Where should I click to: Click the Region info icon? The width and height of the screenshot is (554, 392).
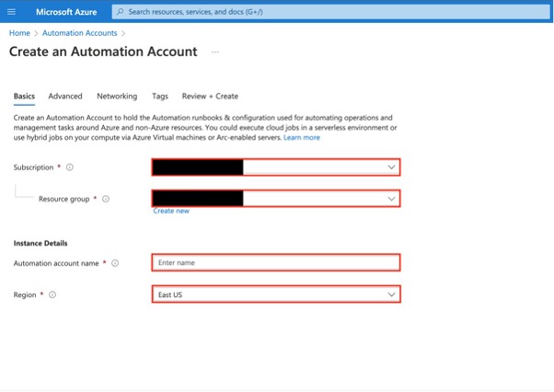click(52, 294)
